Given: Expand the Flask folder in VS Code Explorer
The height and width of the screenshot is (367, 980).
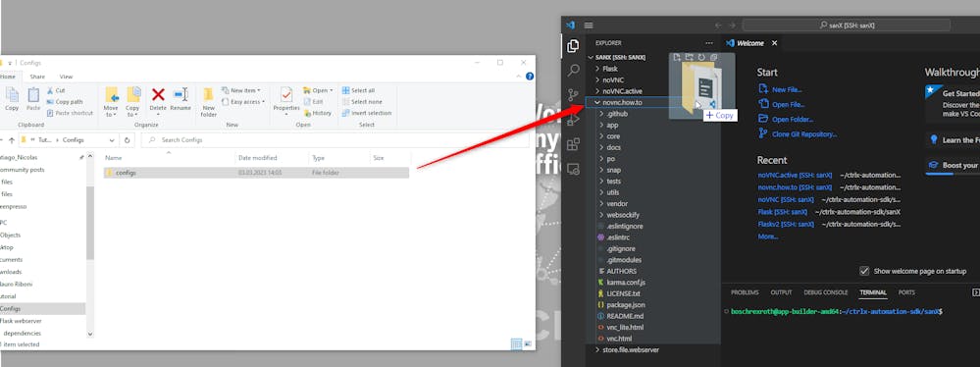Looking at the screenshot, I should (597, 69).
